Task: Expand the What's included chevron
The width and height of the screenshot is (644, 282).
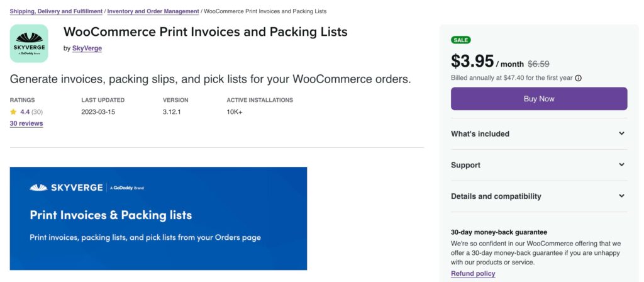Action: pos(622,133)
